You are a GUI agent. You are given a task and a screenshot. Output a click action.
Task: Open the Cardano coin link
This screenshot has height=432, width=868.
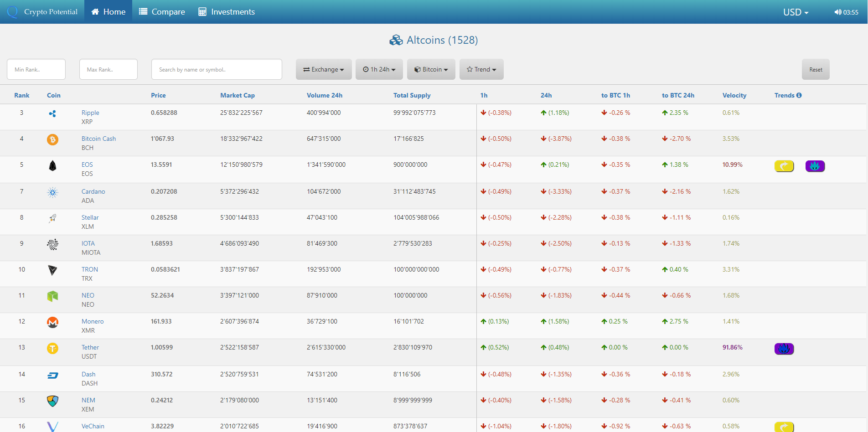pyautogui.click(x=93, y=191)
